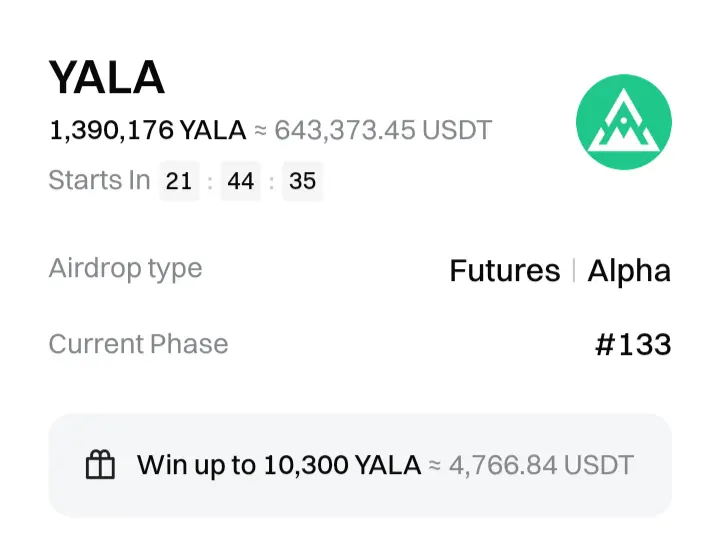Click the divider between Futures and Alpha
The width and height of the screenshot is (720, 547).
(573, 271)
